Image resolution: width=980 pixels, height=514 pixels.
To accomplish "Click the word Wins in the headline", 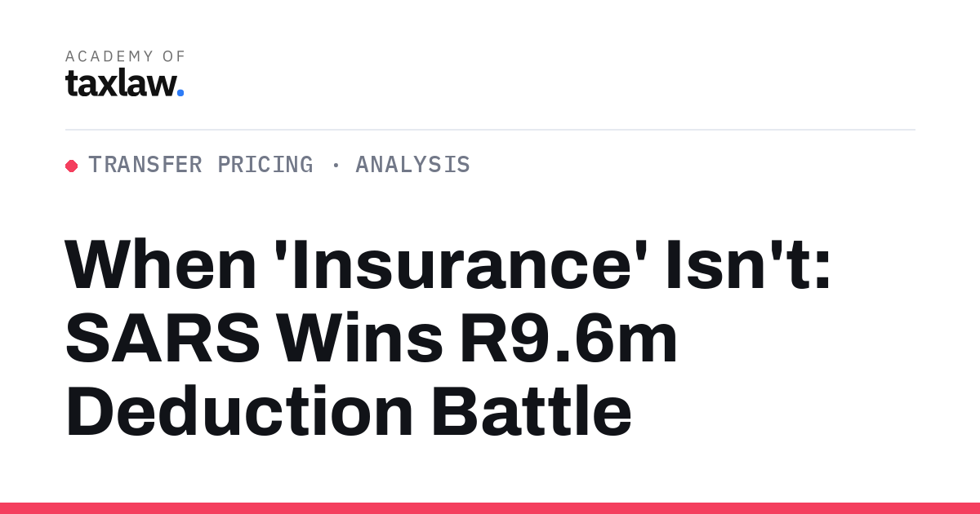I will coord(360,339).
